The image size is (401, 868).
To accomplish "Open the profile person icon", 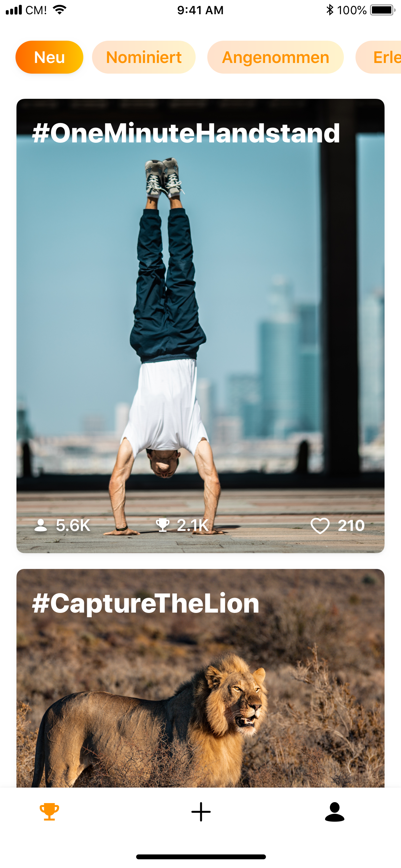I will tap(334, 811).
